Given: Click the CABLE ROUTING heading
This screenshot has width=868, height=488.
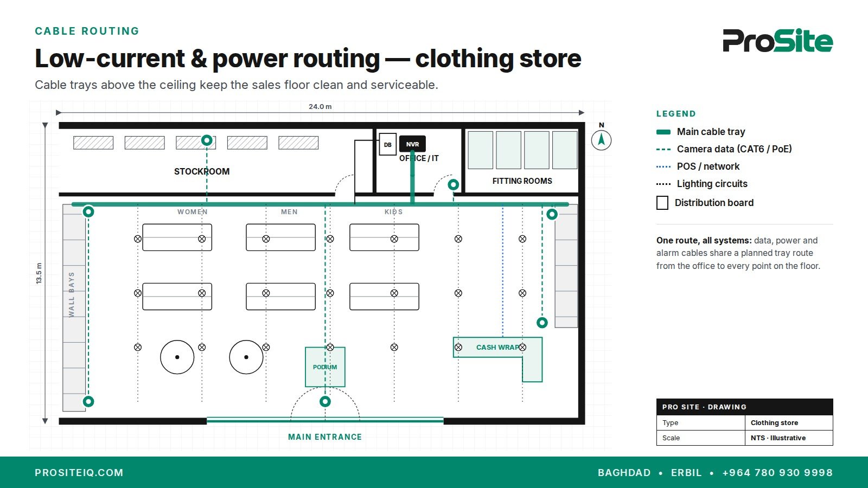Looking at the screenshot, I should click(x=87, y=31).
